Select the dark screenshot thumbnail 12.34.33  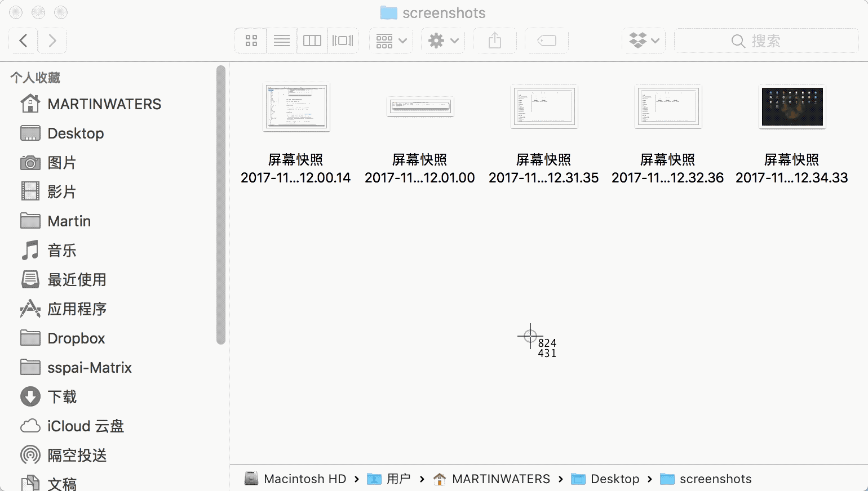792,107
